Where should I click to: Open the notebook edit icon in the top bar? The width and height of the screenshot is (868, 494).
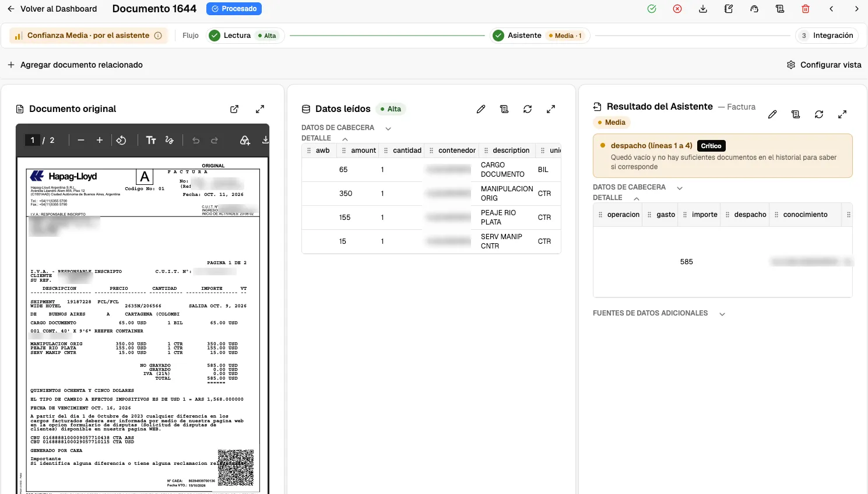729,9
